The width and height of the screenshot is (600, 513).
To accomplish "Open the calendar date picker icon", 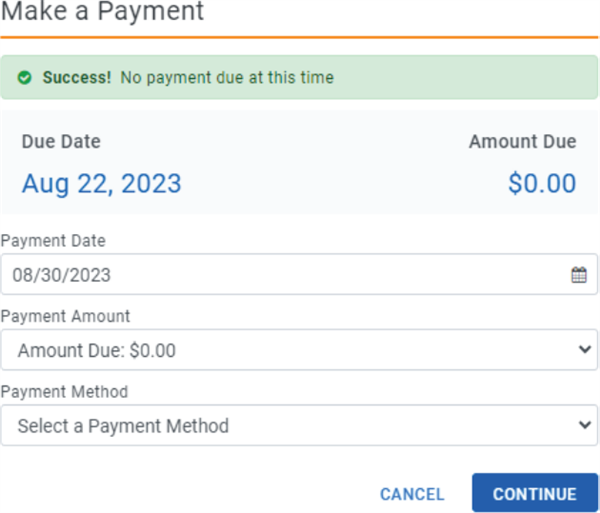I will coord(579,275).
